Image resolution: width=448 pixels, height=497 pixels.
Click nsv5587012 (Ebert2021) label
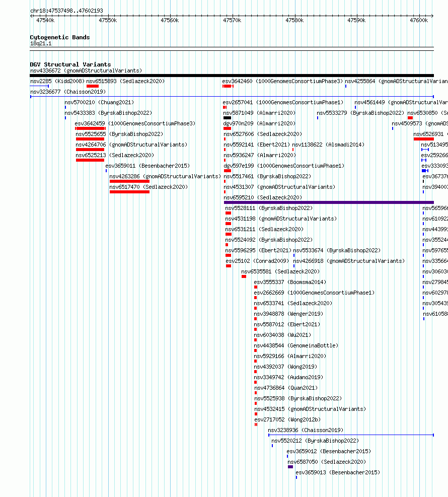coord(287,324)
